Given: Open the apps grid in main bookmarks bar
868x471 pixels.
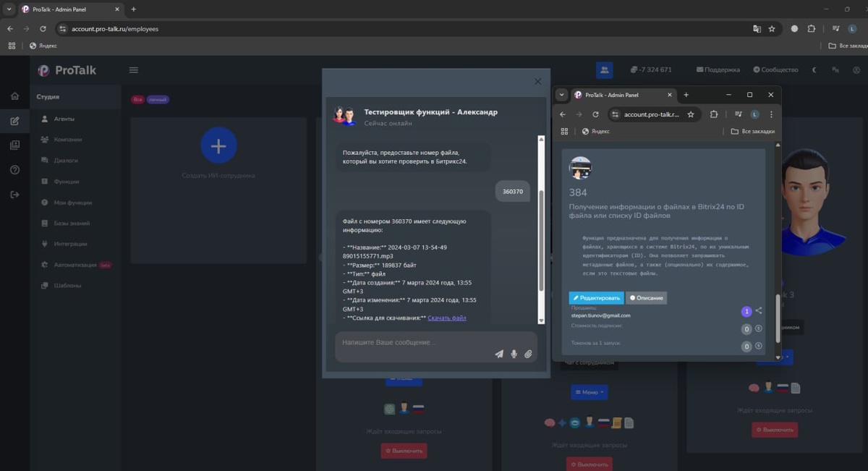Looking at the screenshot, I should coord(12,46).
